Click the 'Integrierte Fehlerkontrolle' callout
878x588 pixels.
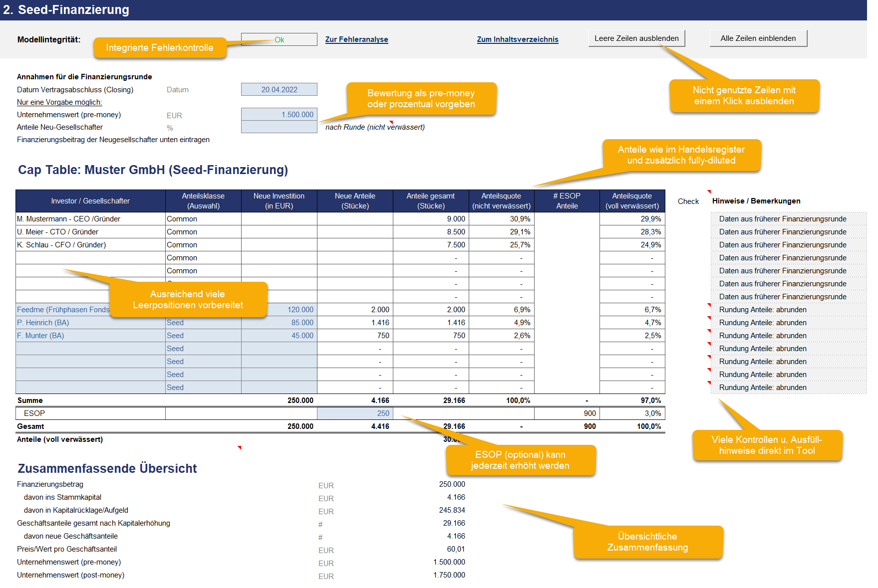(x=160, y=48)
